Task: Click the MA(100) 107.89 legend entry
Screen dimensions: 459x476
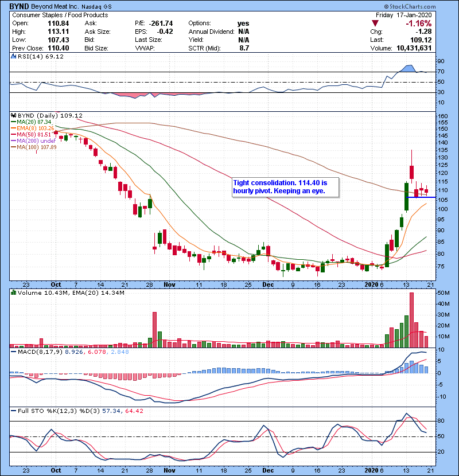Action: pyautogui.click(x=34, y=147)
